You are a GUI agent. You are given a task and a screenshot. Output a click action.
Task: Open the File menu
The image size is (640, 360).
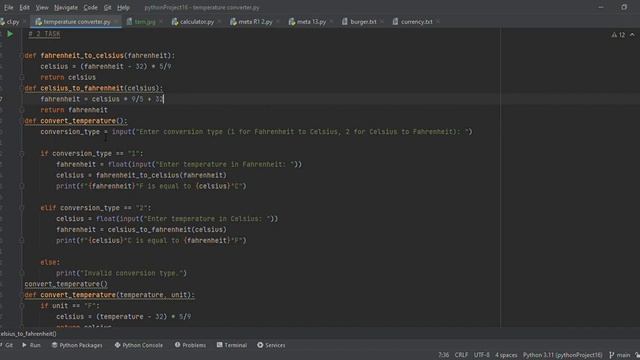pos(8,7)
